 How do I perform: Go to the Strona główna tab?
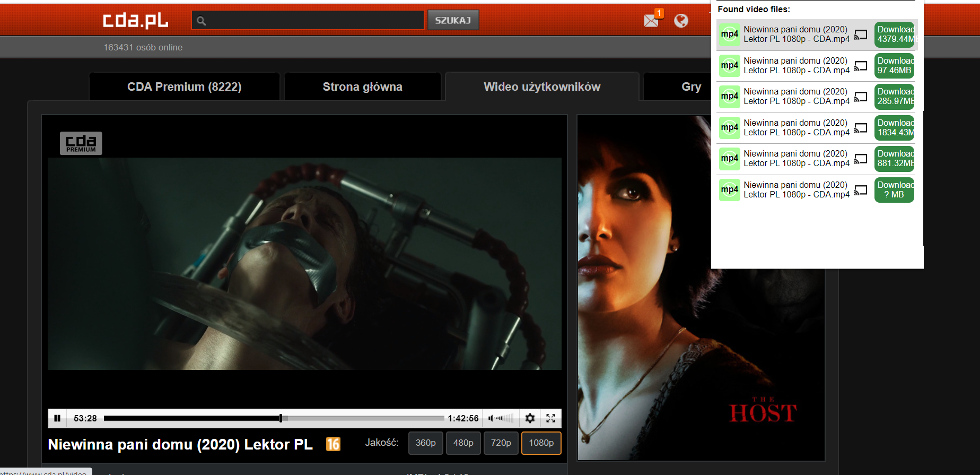tap(363, 87)
